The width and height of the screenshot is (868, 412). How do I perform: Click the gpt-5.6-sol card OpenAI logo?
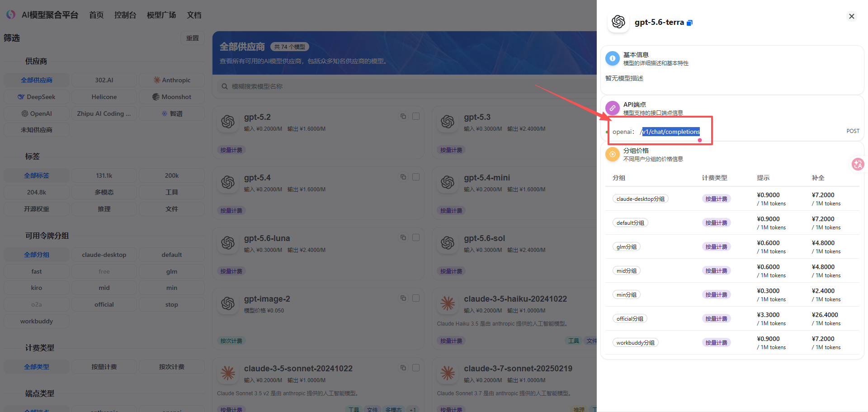[448, 243]
